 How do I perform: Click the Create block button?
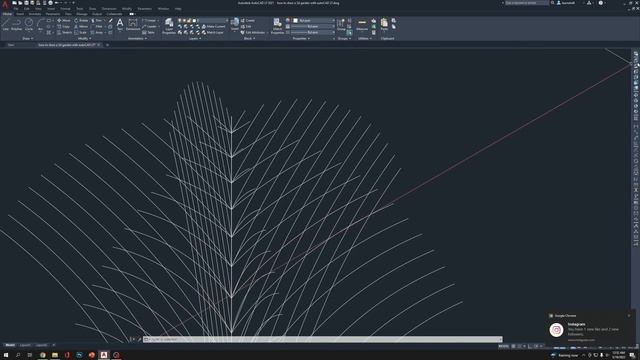tap(248, 20)
